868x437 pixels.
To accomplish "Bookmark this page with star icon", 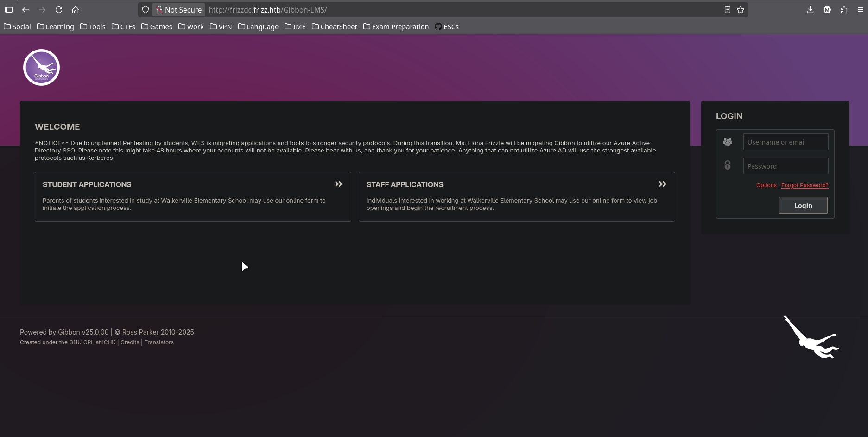I will coord(741,10).
